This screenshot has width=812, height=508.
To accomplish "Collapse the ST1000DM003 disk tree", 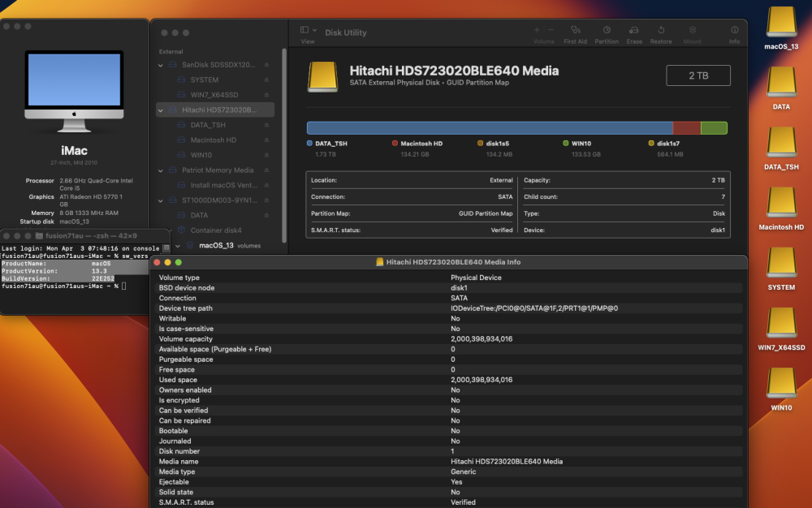I will tap(161, 200).
